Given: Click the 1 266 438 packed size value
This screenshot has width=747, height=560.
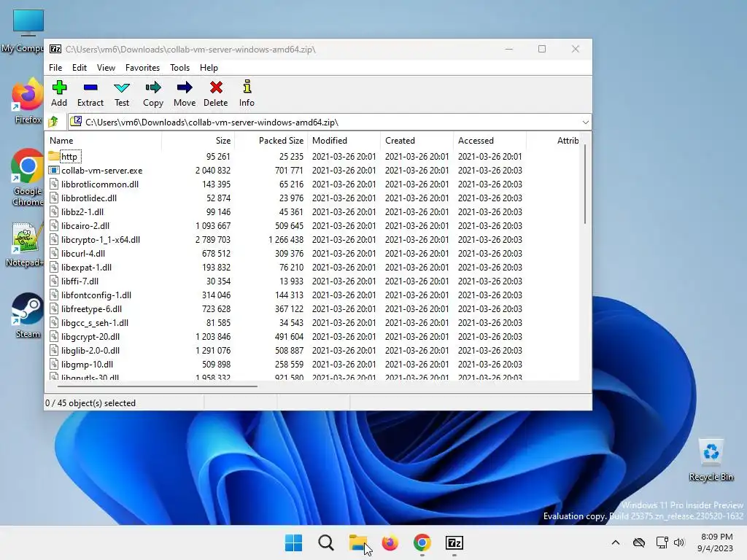Looking at the screenshot, I should click(286, 239).
